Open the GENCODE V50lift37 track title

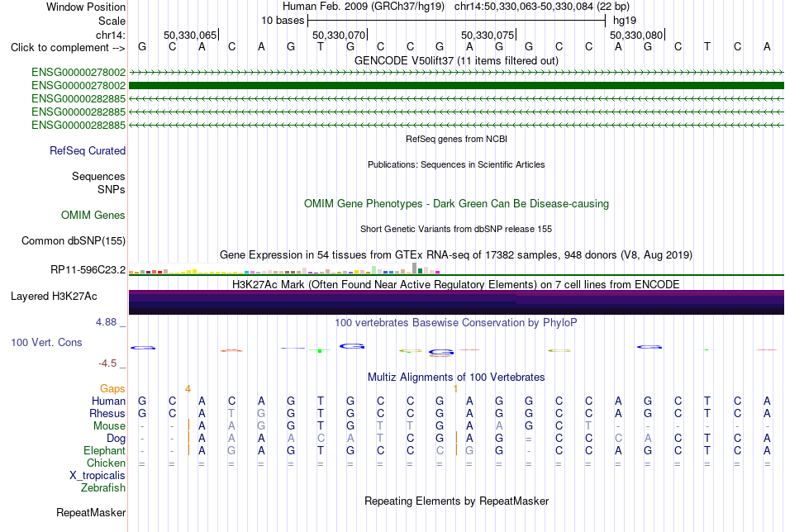tap(456, 60)
